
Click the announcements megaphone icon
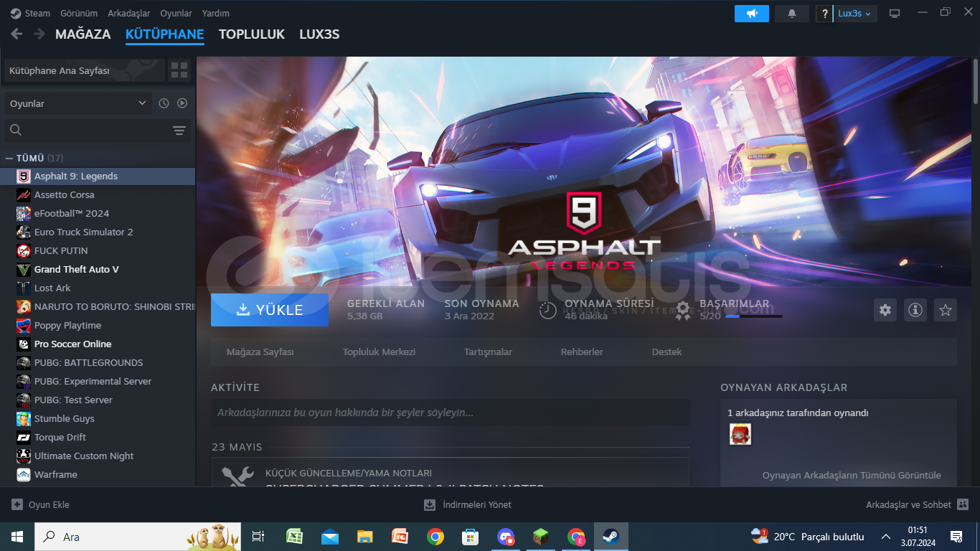[x=751, y=14]
